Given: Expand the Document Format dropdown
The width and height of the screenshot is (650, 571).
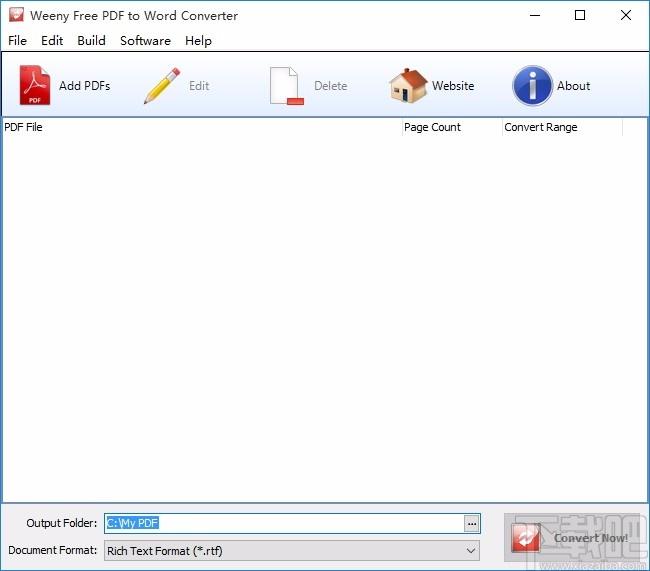Looking at the screenshot, I should pos(471,551).
